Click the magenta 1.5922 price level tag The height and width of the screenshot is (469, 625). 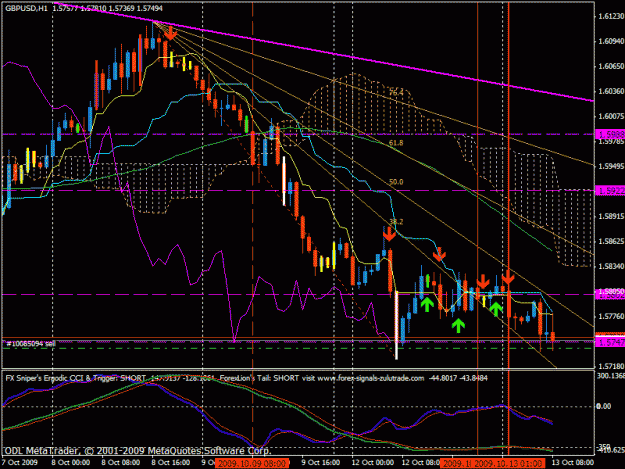(610, 190)
